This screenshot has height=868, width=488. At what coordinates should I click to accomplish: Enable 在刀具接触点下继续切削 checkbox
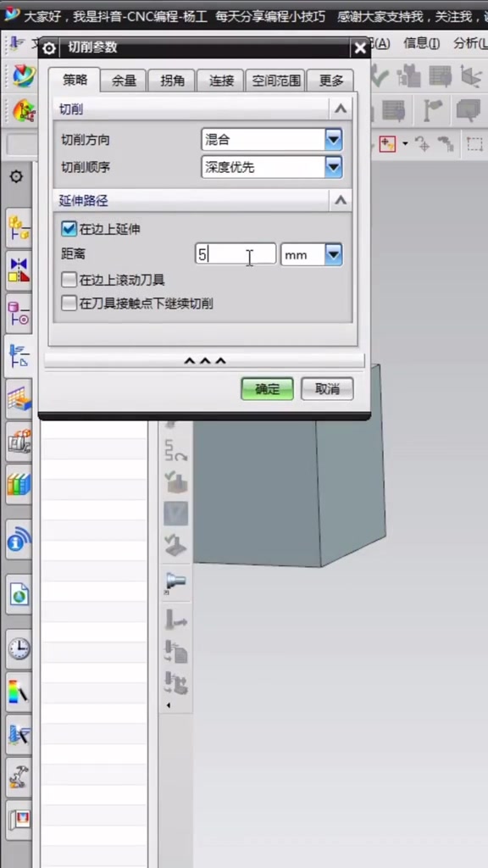tap(69, 303)
